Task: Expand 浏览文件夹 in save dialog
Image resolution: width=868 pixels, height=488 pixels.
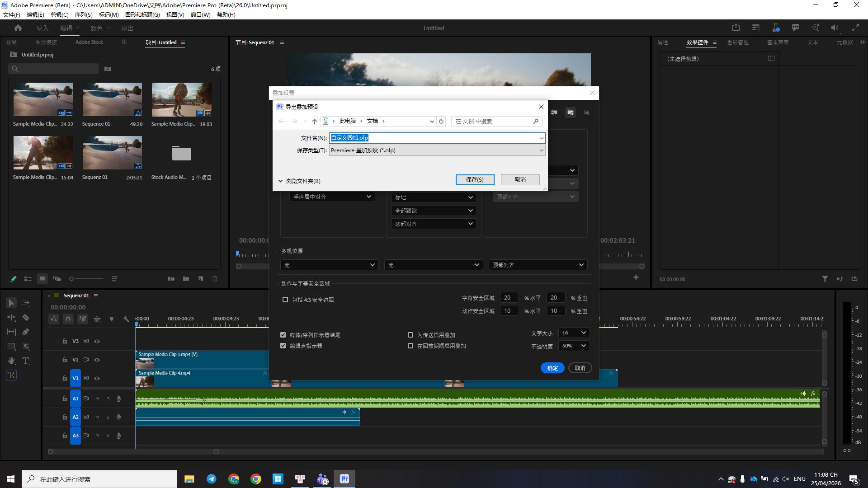Action: (x=299, y=181)
